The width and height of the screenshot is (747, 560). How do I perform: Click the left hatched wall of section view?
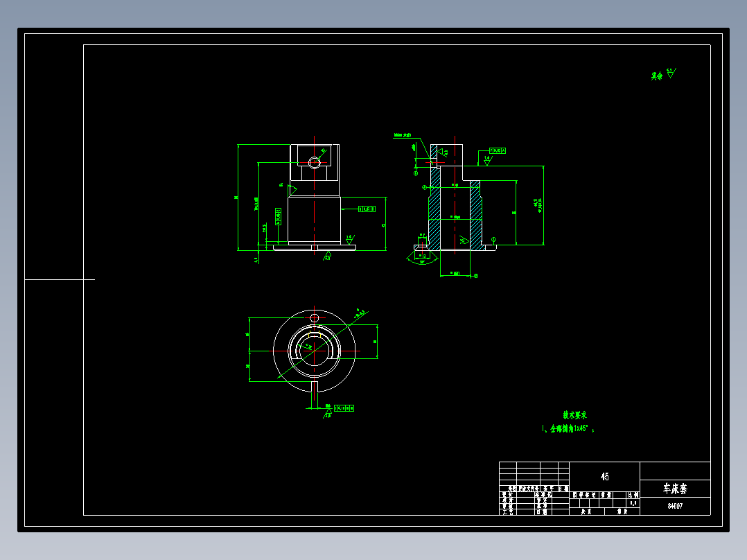point(434,210)
